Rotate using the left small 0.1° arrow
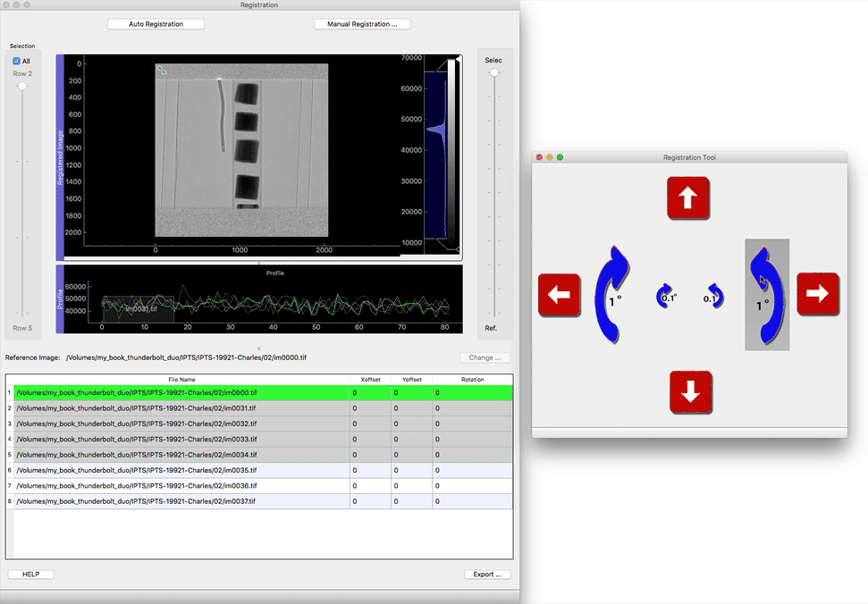The height and width of the screenshot is (604, 868). 666,297
